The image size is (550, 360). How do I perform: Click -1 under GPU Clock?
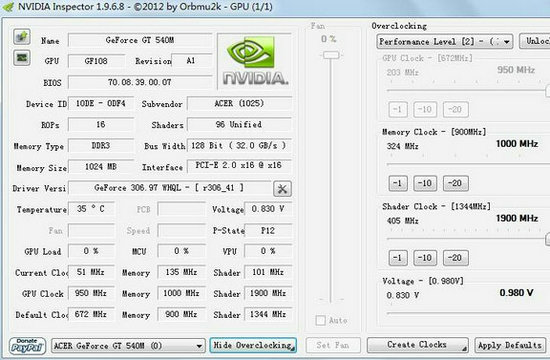[x=398, y=109]
